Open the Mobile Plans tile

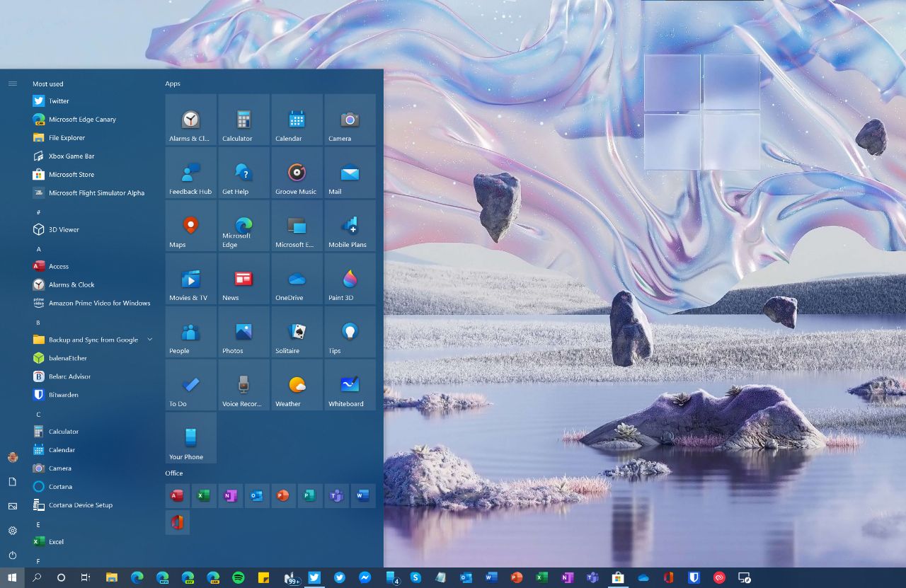click(x=350, y=226)
